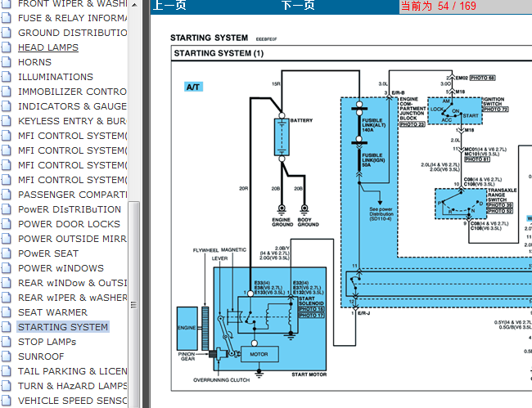Open TAIL PARKING & LICENSE entry

point(73,371)
